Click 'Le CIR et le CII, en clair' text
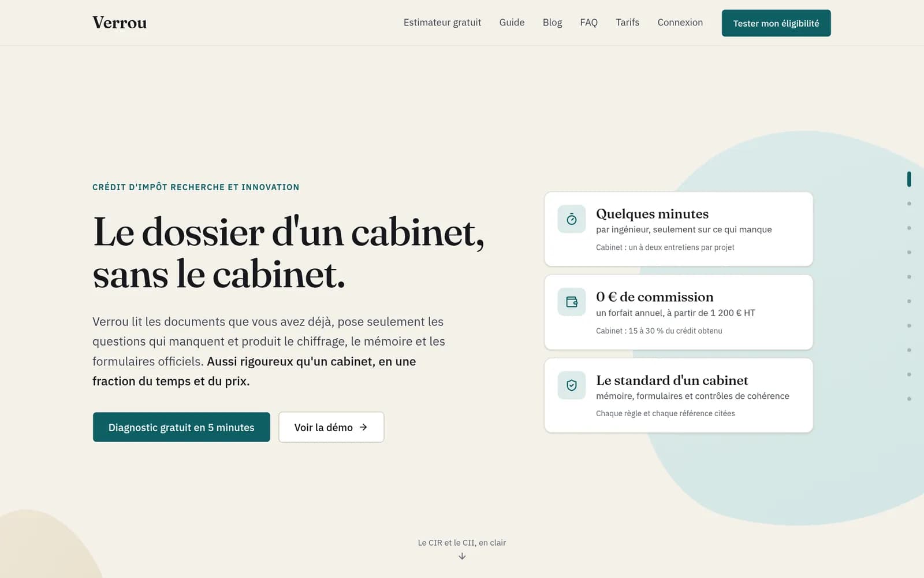924x578 pixels. coord(462,543)
